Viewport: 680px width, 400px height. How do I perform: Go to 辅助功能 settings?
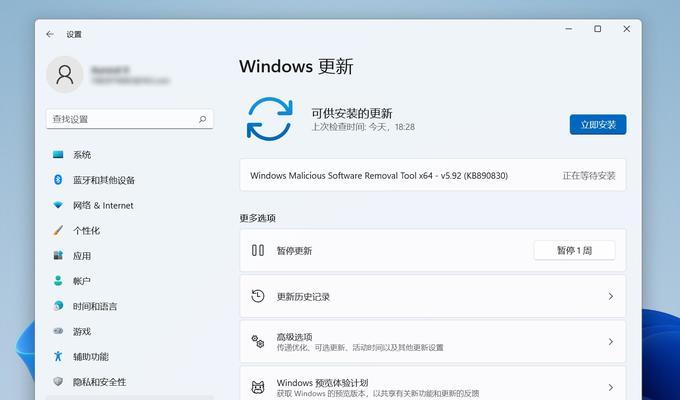129,357
